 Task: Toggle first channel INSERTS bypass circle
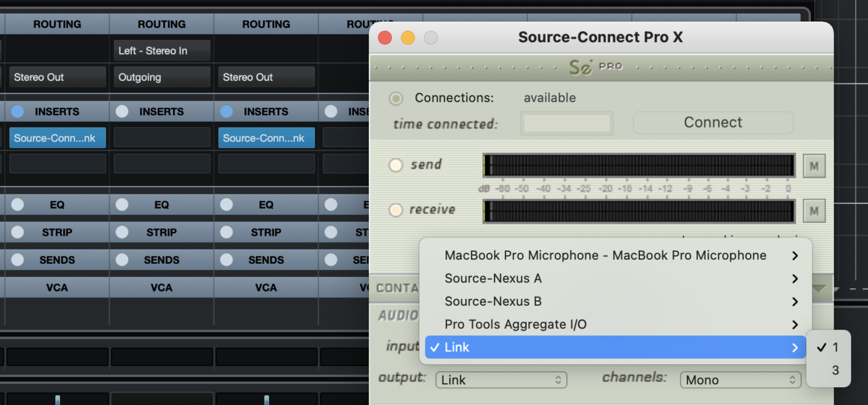18,112
